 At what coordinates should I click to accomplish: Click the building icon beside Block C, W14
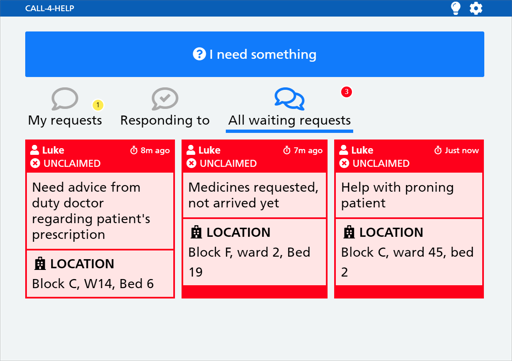40,264
